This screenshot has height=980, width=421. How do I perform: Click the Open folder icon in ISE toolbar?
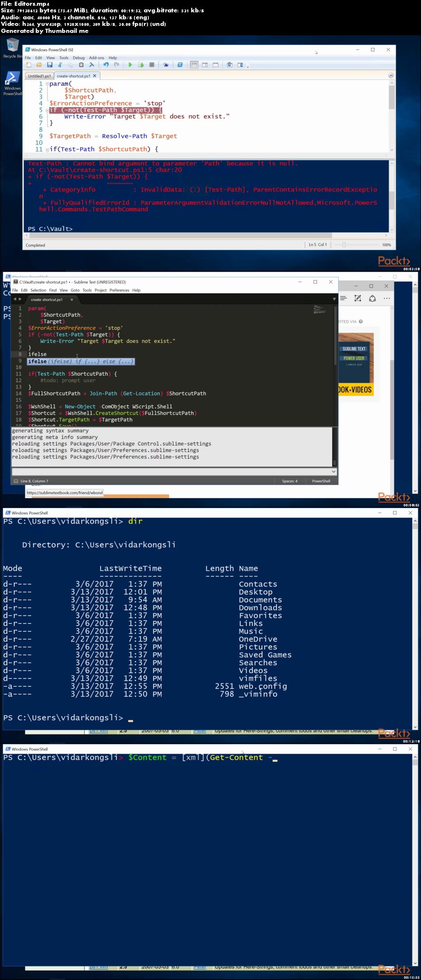tap(39, 65)
